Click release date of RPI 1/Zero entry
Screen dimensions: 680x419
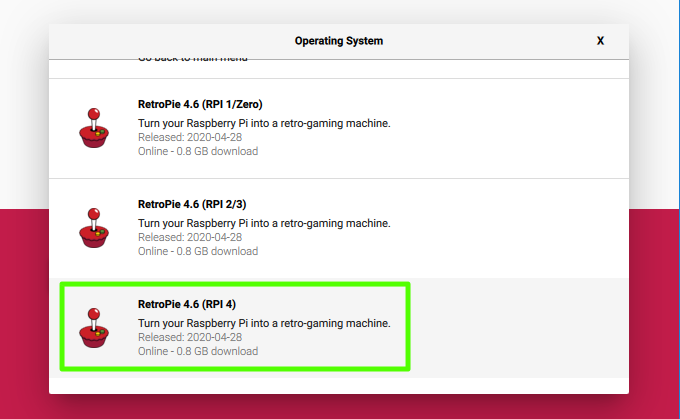190,137
